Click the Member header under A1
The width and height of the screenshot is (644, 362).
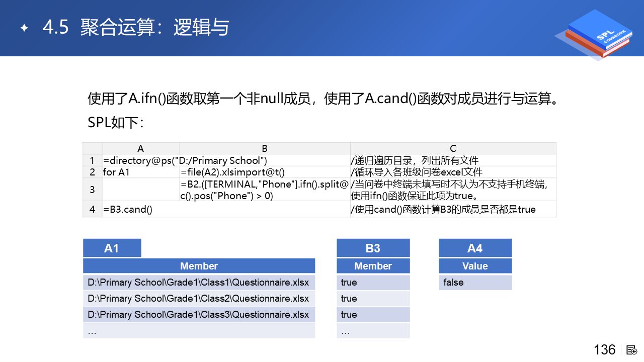click(199, 266)
